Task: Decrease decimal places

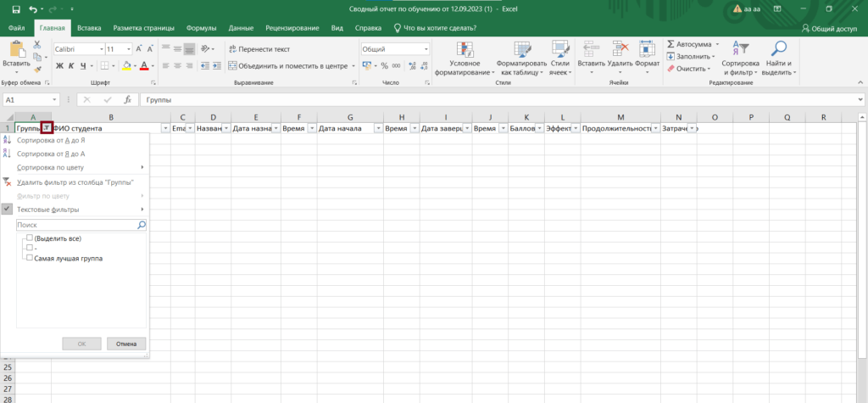Action: coord(424,66)
